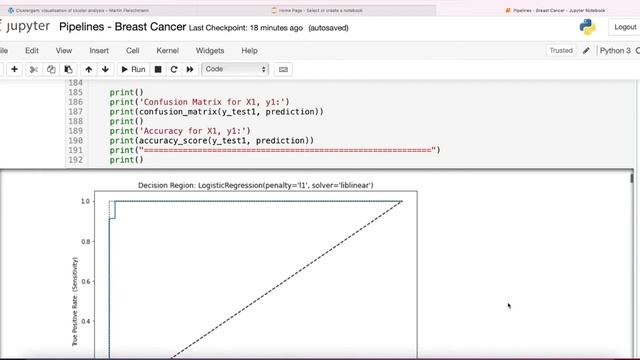Cut selected cells with scissors icon
Viewport: 640px width, 360px height.
[34, 69]
